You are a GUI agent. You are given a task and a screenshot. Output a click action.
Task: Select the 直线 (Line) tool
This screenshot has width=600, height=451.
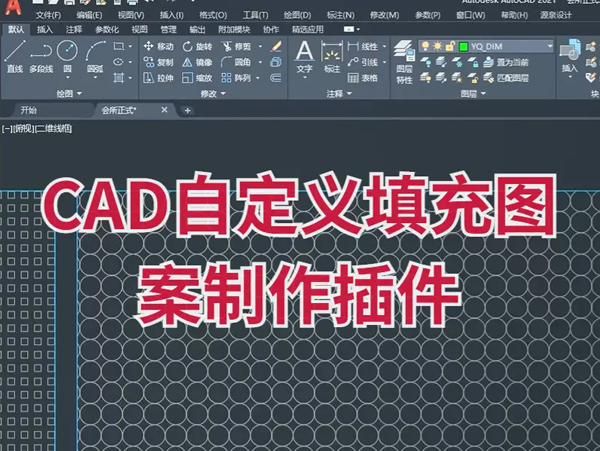click(15, 57)
